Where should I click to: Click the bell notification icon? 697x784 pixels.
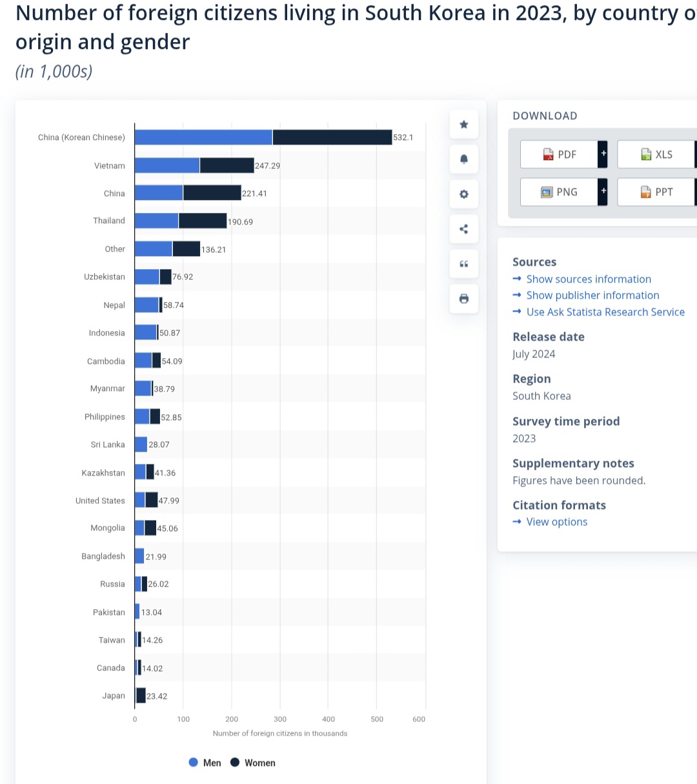(463, 159)
